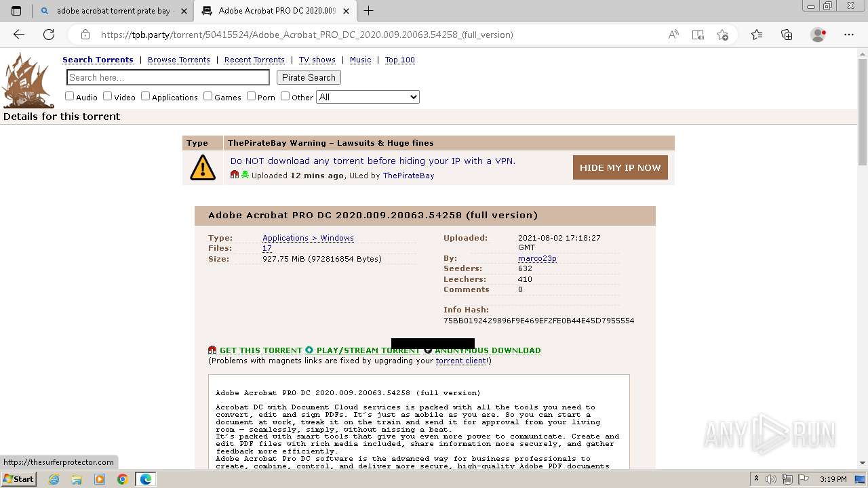Click GET THIS TORRENT link
This screenshot has height=488, width=868.
point(260,350)
